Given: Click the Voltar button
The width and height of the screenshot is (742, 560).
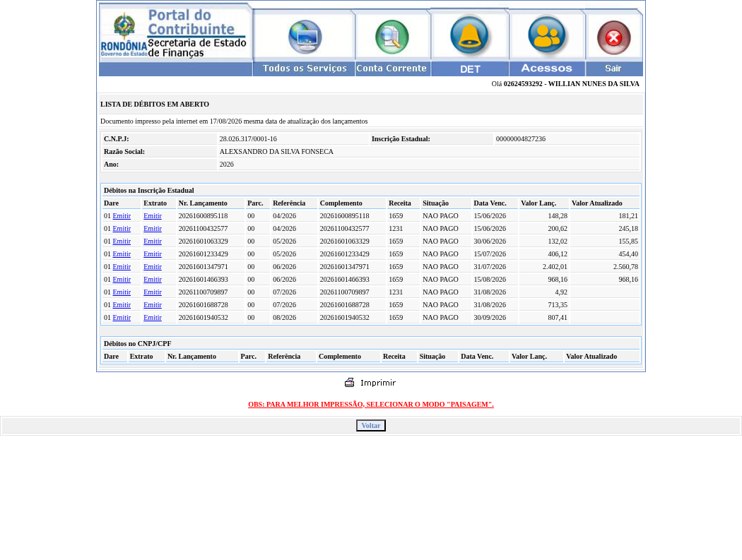Looking at the screenshot, I should click(370, 426).
